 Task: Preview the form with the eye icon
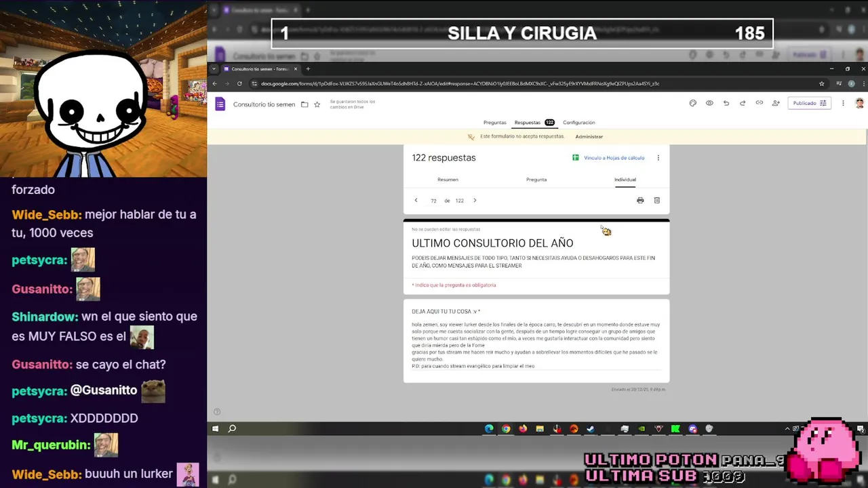coord(709,103)
